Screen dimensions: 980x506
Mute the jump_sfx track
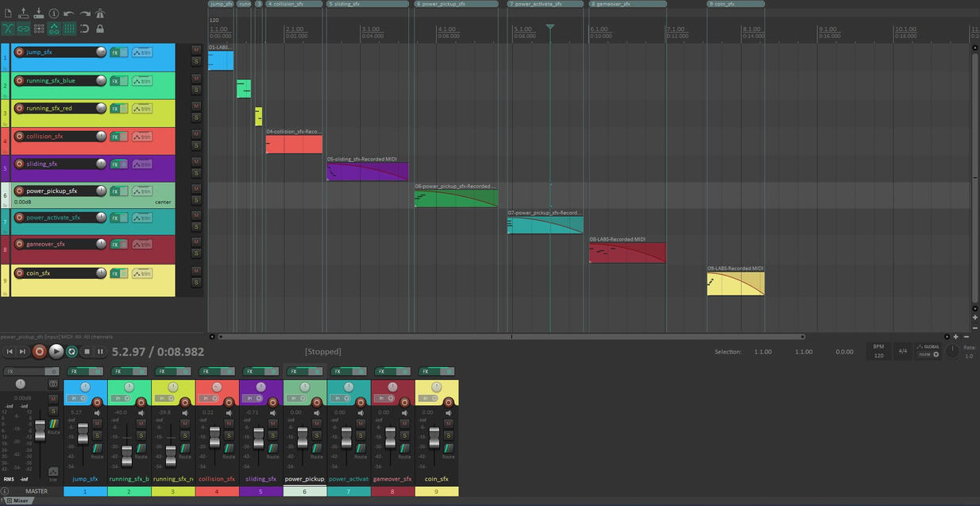point(196,49)
